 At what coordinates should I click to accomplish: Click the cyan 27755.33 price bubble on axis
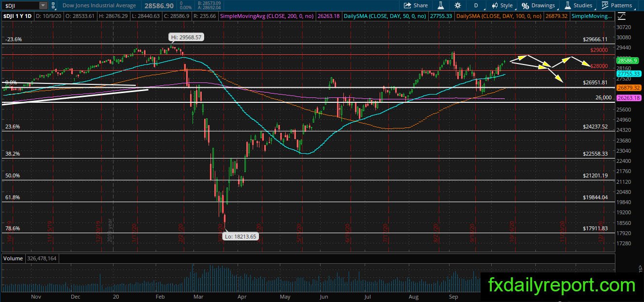[628, 74]
